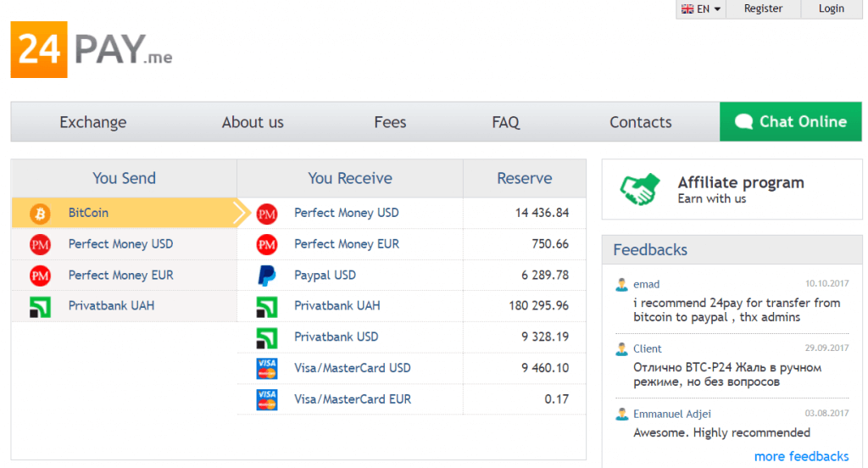Screen dimensions: 868x468
Task: Click the Bitcoin icon in You Send
Action: [40, 214]
